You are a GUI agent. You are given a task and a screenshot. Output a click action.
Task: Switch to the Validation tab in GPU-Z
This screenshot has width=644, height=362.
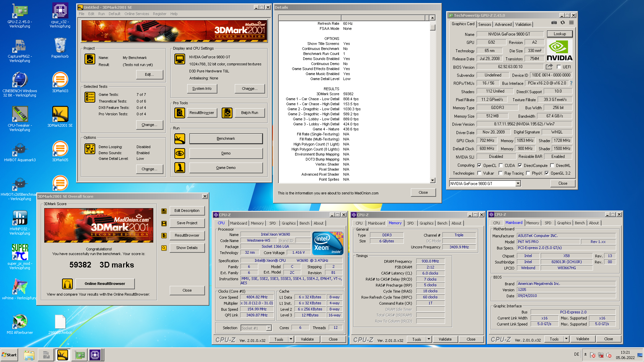(523, 24)
